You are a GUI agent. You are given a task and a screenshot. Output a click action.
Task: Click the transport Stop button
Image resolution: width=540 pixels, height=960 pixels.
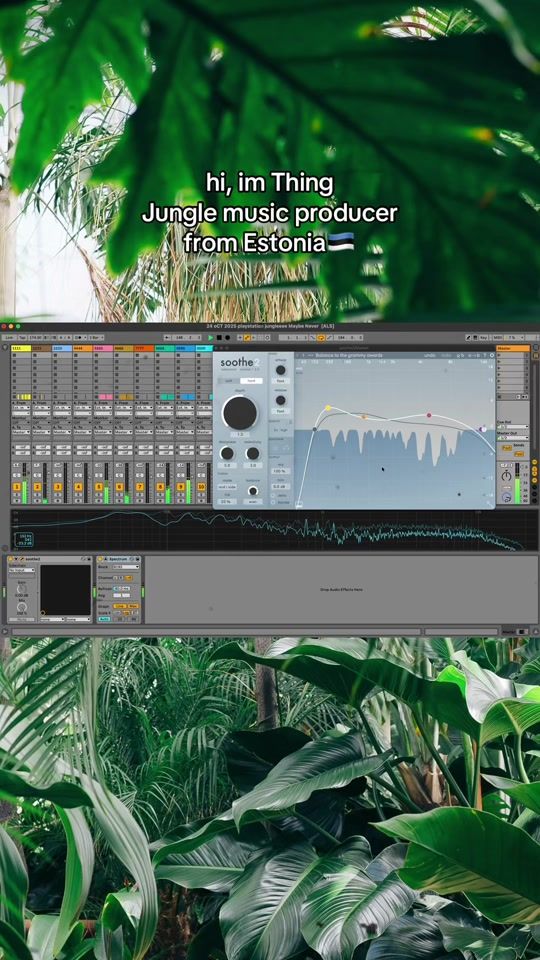click(219, 337)
